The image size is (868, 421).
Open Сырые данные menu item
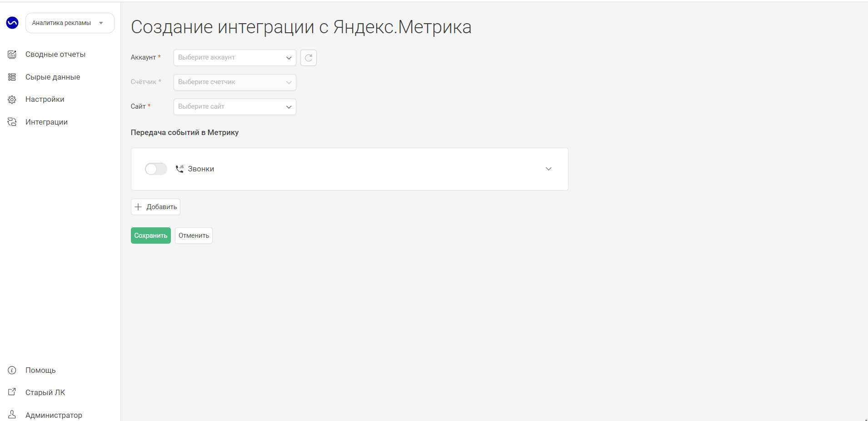53,77
